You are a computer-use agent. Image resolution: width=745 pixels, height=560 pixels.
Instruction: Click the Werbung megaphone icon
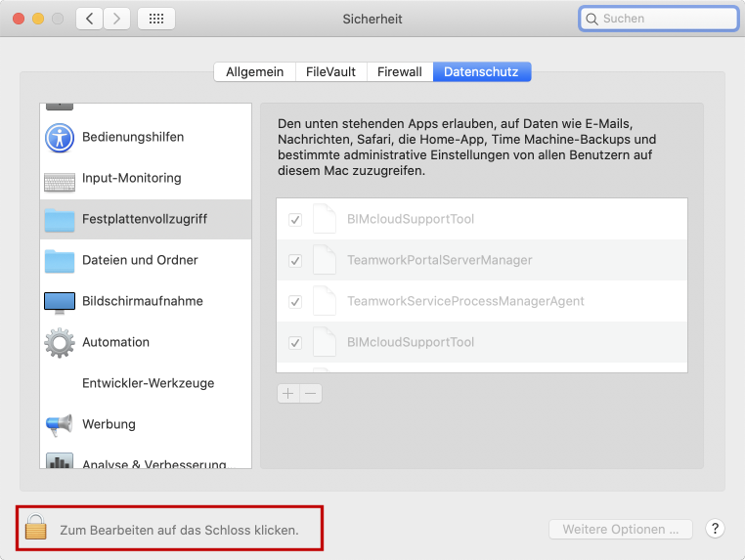(60, 424)
